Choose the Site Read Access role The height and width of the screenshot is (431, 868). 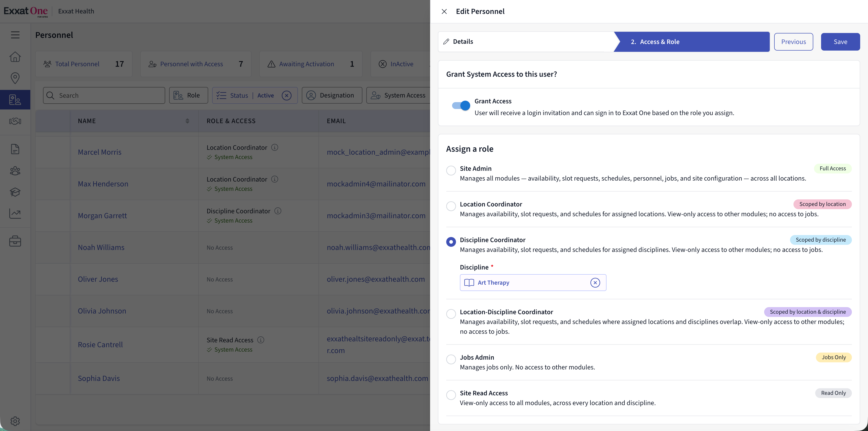[451, 395]
